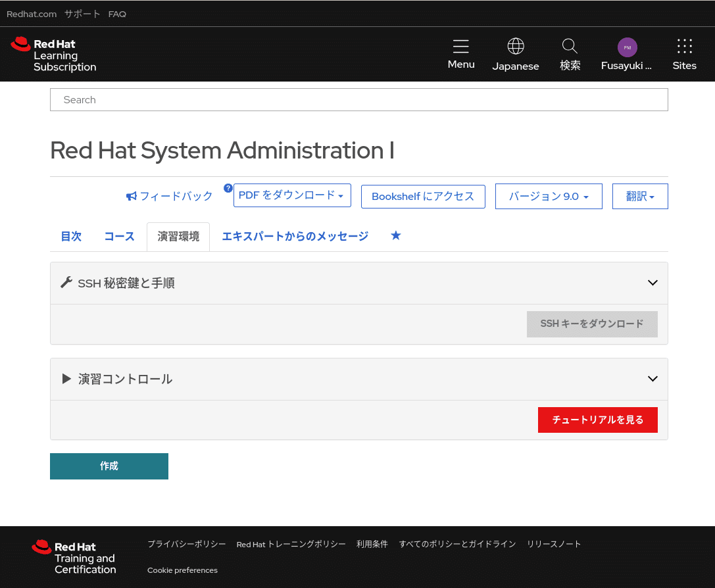
Task: Open the バージョン 9.0 dropdown
Action: (549, 197)
